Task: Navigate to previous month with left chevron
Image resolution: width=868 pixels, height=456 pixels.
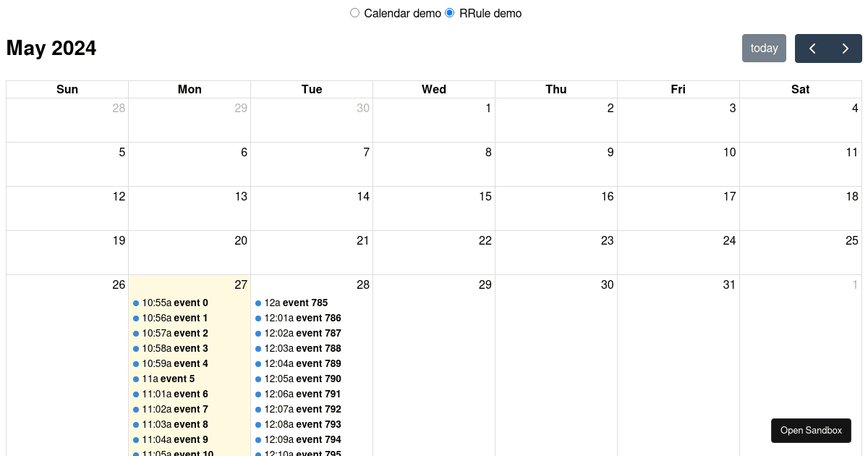Action: click(812, 48)
